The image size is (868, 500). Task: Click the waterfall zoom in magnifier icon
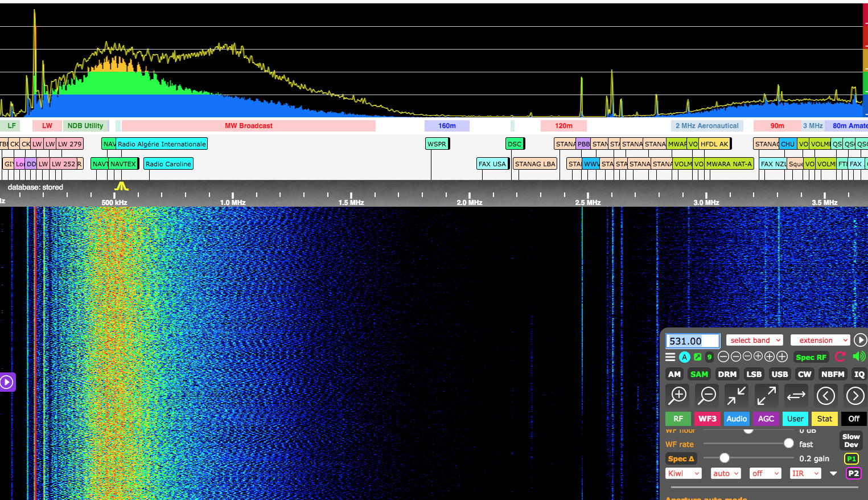[x=677, y=395]
